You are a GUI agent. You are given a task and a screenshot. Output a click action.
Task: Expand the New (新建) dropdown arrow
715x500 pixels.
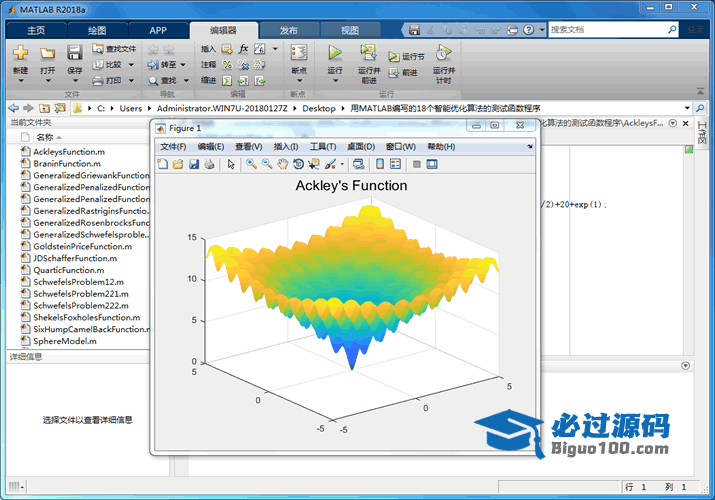[x=21, y=81]
